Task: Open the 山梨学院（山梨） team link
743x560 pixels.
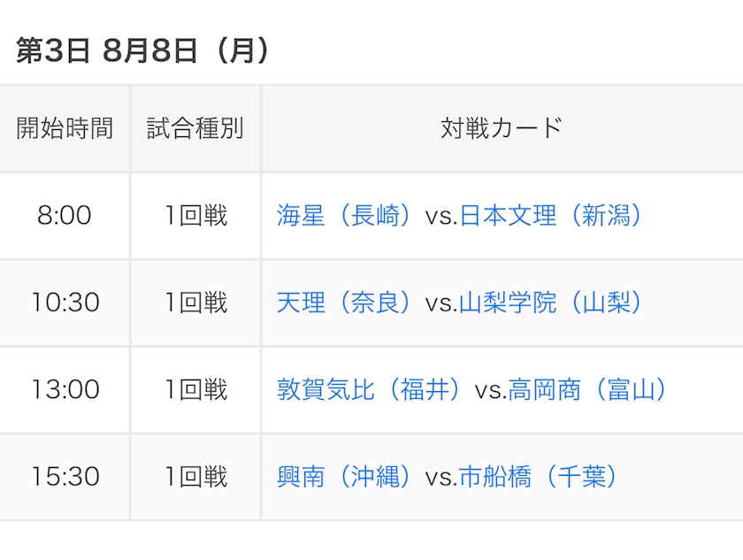Action: pos(552,303)
